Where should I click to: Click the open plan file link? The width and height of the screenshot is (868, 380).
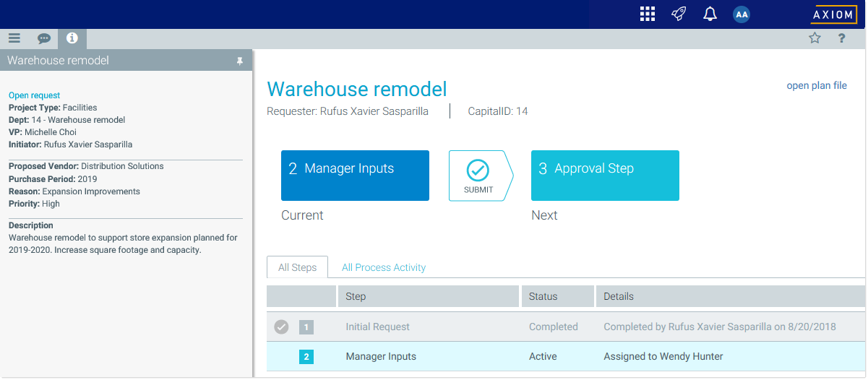pyautogui.click(x=816, y=85)
